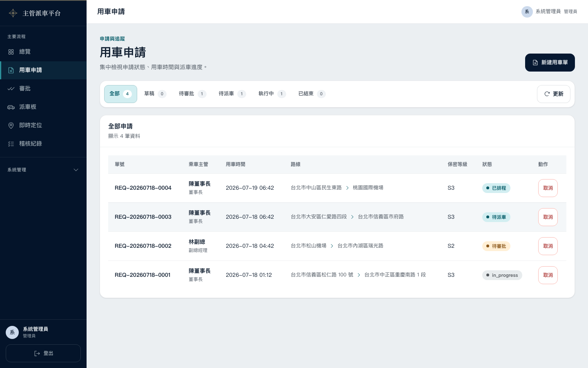Filter by the 執行中 tab
The image size is (588, 368).
tap(272, 94)
